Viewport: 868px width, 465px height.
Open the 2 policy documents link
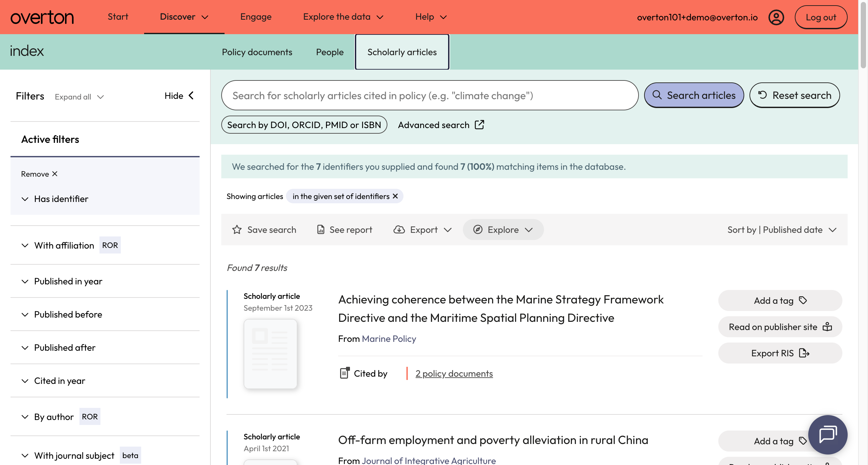pos(454,373)
